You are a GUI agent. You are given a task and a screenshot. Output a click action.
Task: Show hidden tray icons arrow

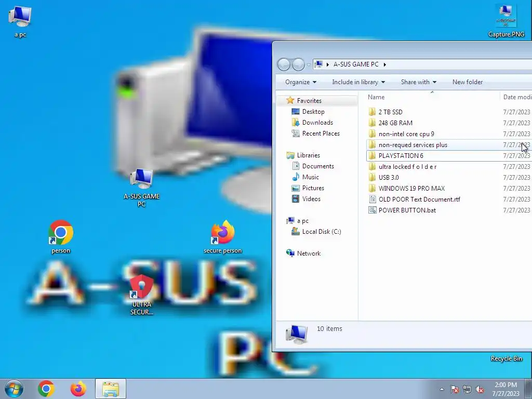442,389
